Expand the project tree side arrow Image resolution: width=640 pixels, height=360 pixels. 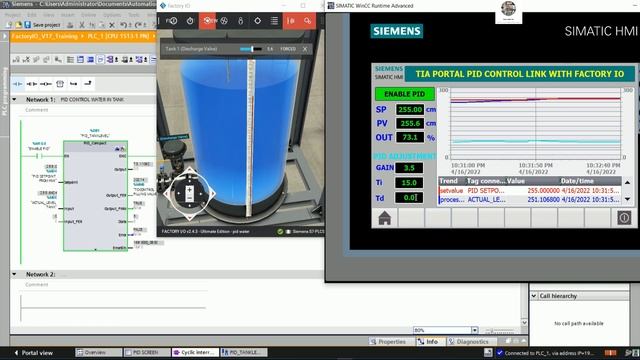[5, 36]
